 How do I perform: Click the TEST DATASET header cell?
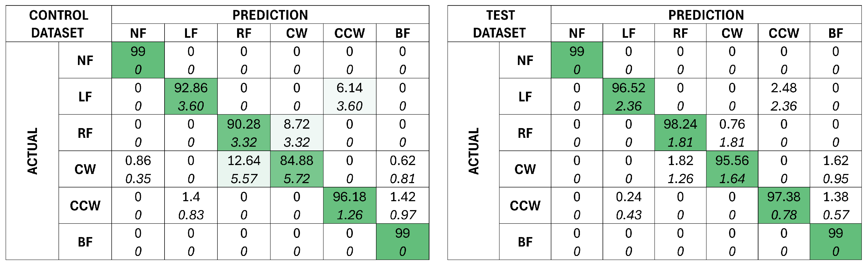[499, 24]
